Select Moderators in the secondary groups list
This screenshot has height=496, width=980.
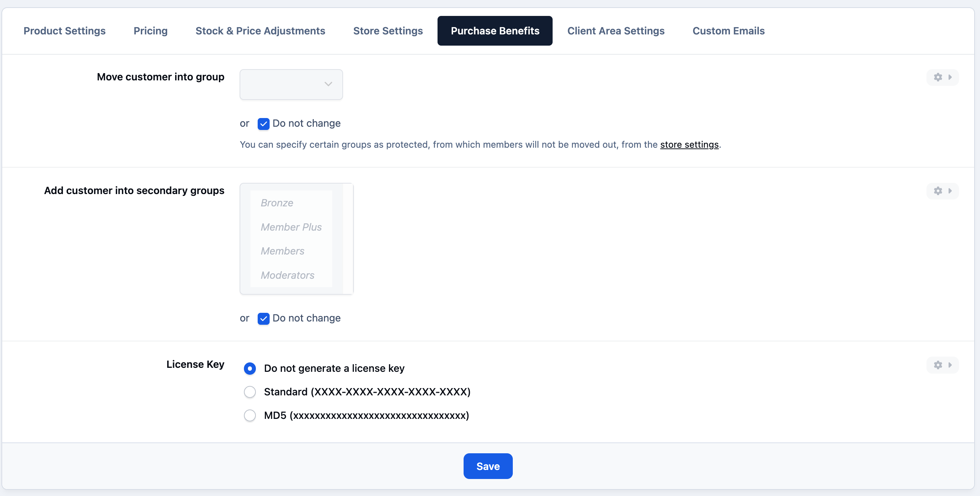pos(291,275)
